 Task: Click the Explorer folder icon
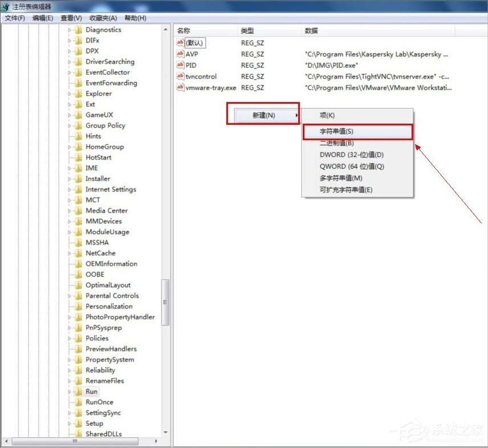[x=78, y=93]
